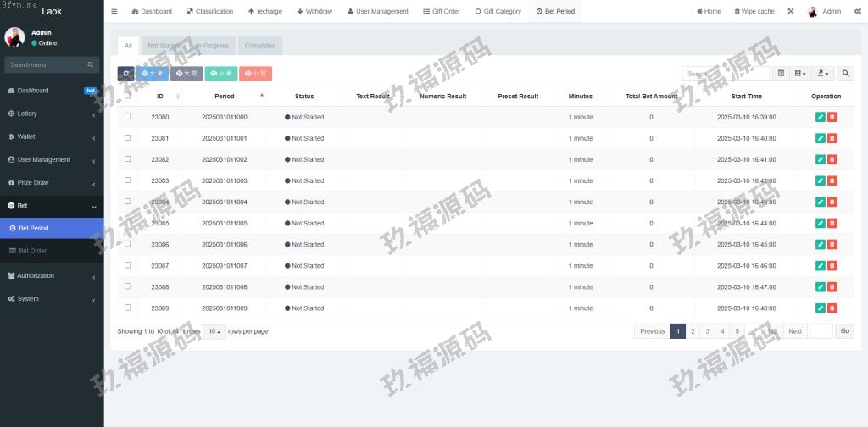Delete bet period row 23089
Viewport: 868px width, 427px height.
832,308
